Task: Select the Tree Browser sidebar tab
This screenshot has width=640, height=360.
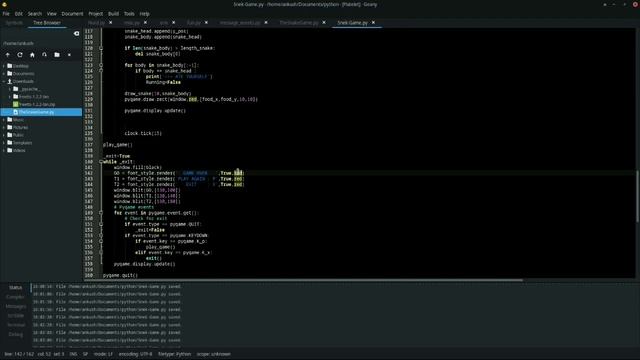Action: click(x=47, y=23)
